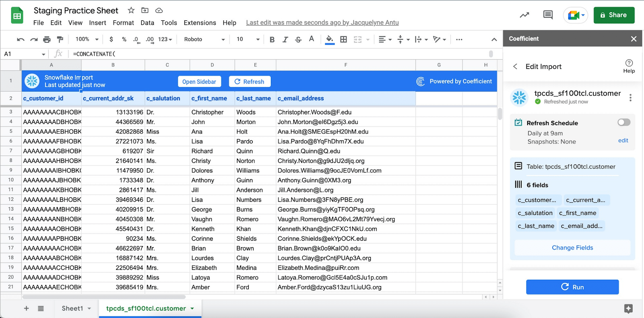The image size is (644, 318).
Task: Toggle the Refresh Schedule switch
Action: (x=624, y=122)
